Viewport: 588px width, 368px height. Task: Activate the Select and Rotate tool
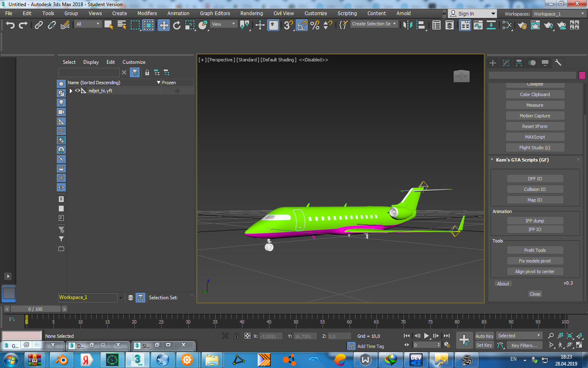click(177, 25)
